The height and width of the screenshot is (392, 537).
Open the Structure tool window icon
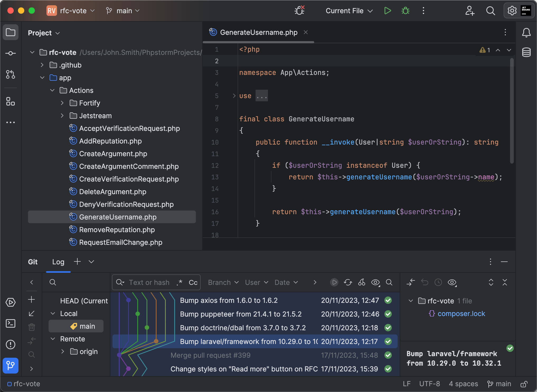(11, 102)
